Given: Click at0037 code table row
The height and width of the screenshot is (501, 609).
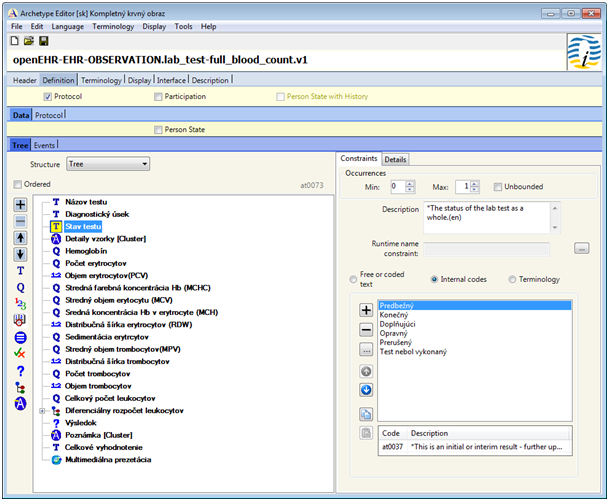Looking at the screenshot, I should coord(475,447).
